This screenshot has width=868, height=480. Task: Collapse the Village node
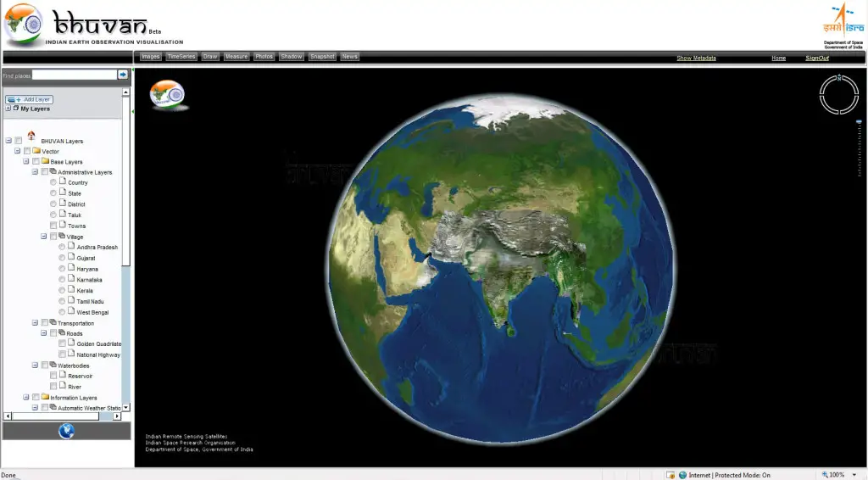click(44, 236)
